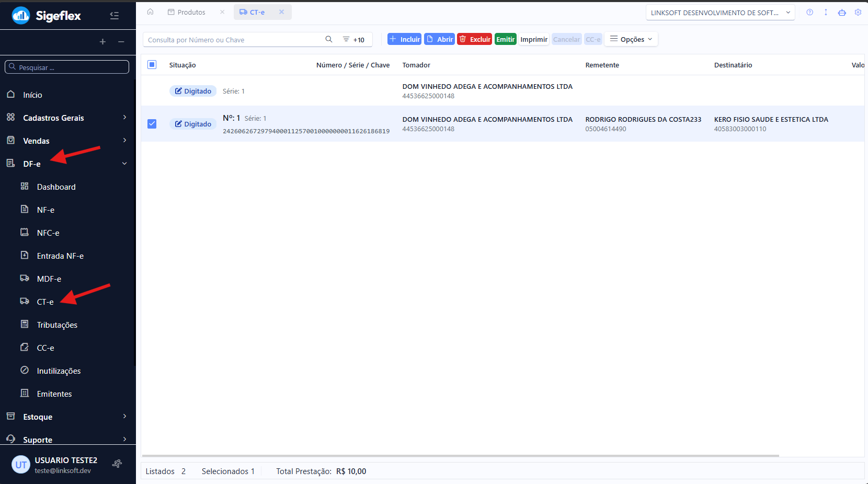Click the icon beside USUARIO TESTE2
868x484 pixels.
tap(117, 464)
